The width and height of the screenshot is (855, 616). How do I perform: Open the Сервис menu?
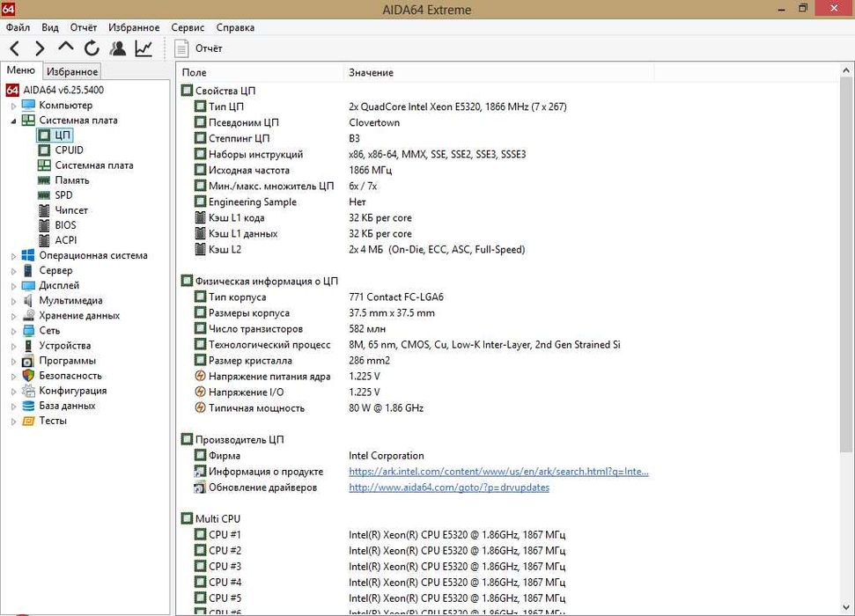[188, 27]
